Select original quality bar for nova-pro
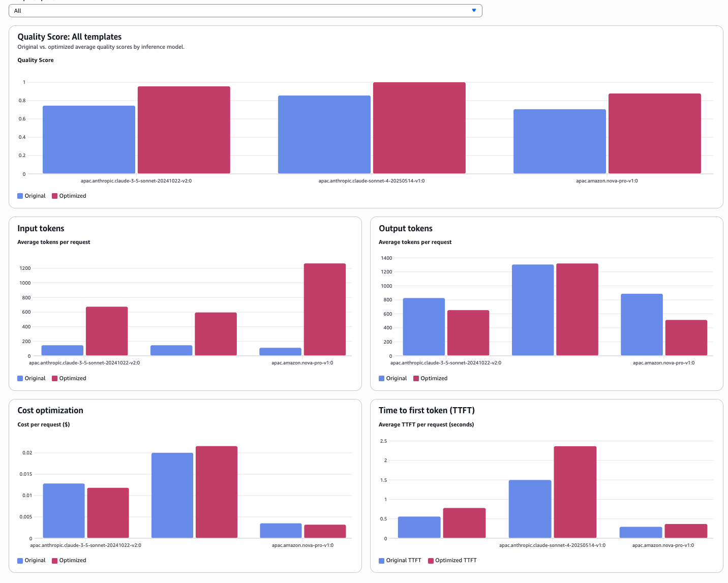The height and width of the screenshot is (583, 728). 560,141
